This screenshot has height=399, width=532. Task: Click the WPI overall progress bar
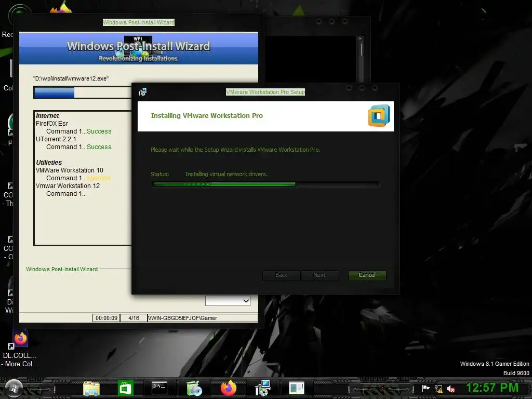(83, 92)
